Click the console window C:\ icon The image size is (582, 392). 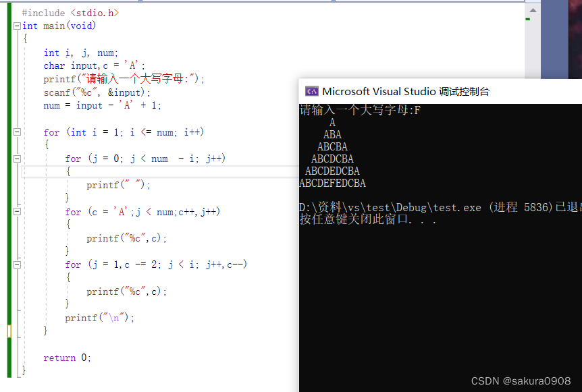311,90
